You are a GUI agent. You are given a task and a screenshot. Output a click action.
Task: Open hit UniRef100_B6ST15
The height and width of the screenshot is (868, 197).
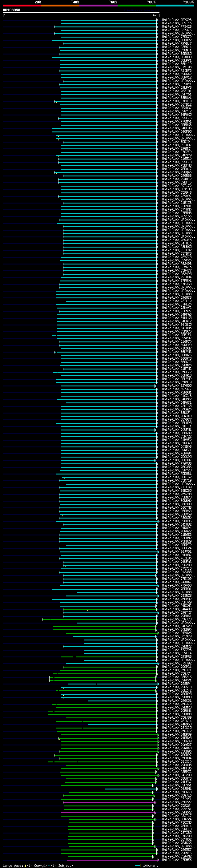pyautogui.click(x=177, y=23)
